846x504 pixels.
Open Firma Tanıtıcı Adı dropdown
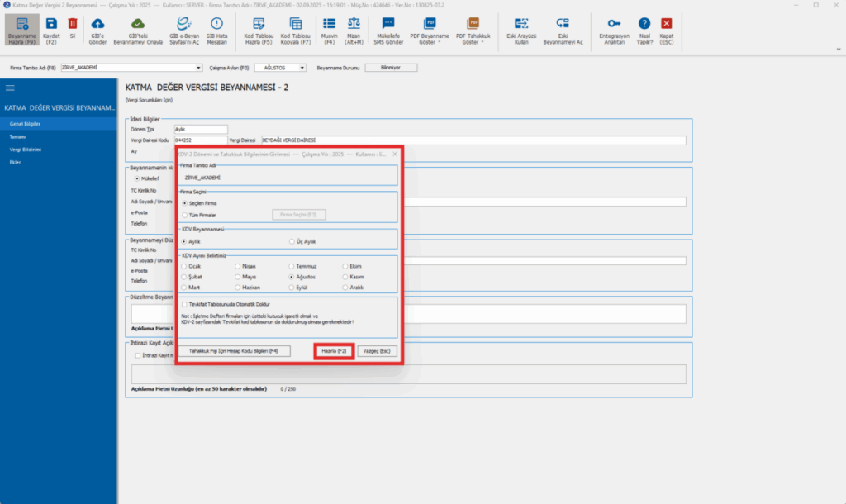pos(198,68)
